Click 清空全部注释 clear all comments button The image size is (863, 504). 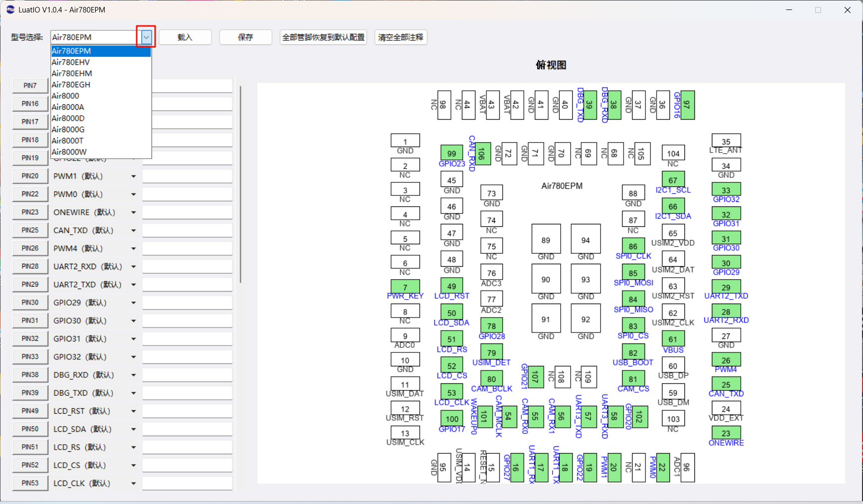coord(401,37)
